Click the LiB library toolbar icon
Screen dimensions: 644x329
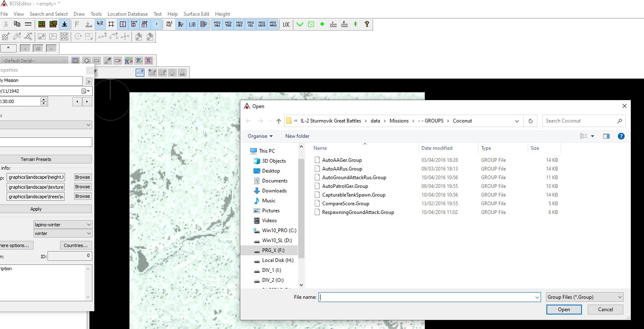192,24
